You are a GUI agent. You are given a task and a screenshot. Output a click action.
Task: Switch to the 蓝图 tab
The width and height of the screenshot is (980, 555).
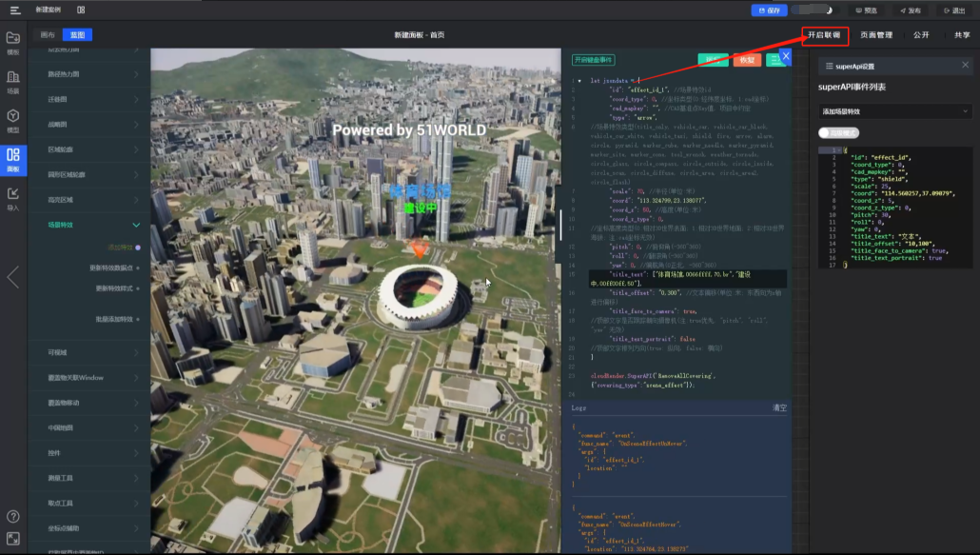[77, 35]
